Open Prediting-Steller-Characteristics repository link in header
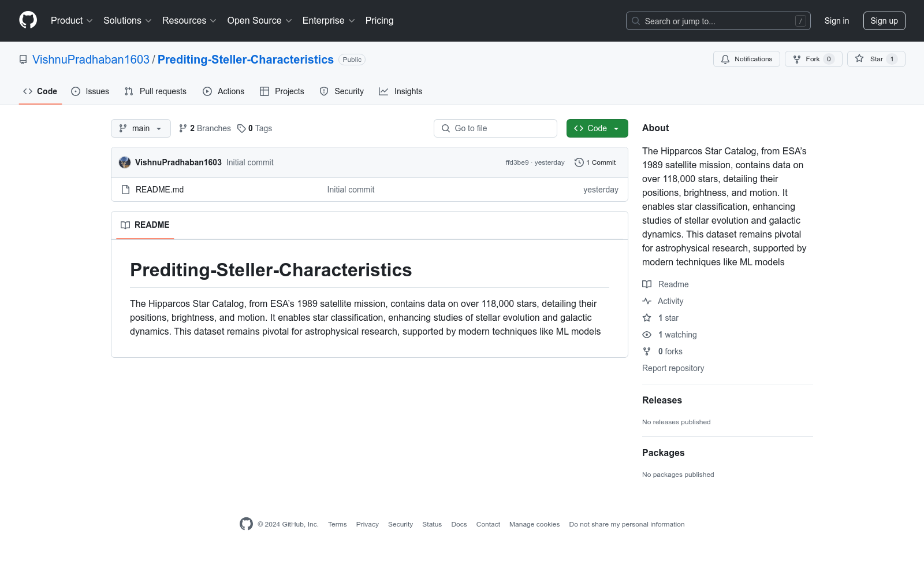 click(x=245, y=60)
